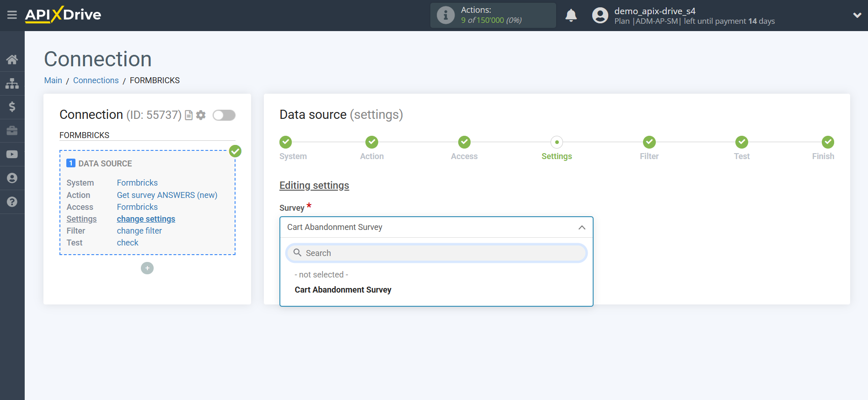Click the check test link
Image resolution: width=868 pixels, height=400 pixels.
click(128, 243)
